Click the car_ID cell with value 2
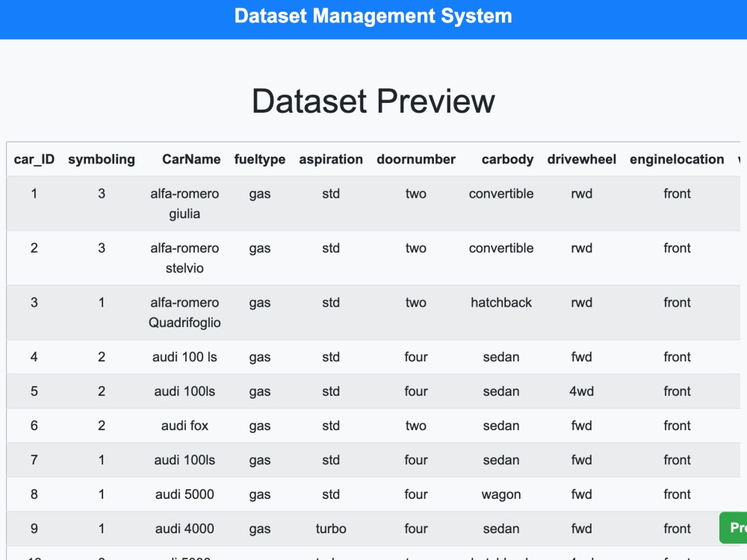747x560 pixels. coord(34,248)
